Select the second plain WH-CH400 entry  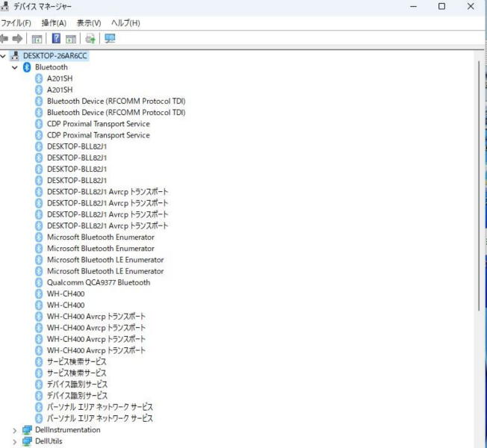coord(66,305)
